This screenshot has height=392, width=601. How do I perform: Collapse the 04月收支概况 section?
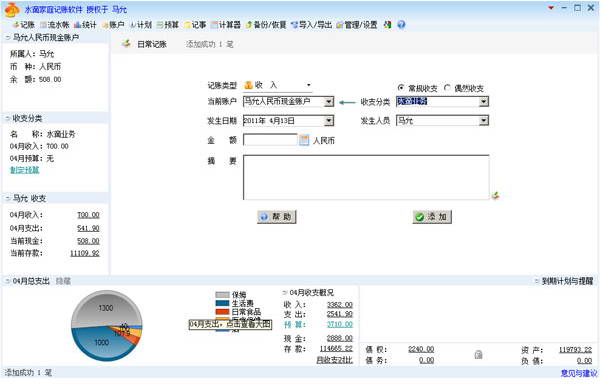point(285,292)
